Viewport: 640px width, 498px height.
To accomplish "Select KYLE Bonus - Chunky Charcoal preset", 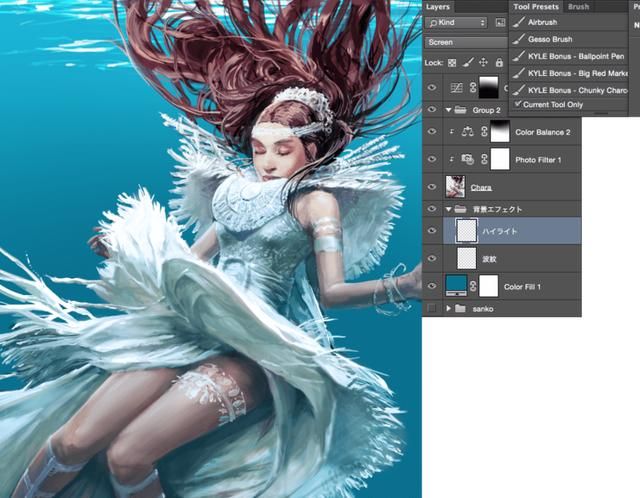I will (x=569, y=90).
